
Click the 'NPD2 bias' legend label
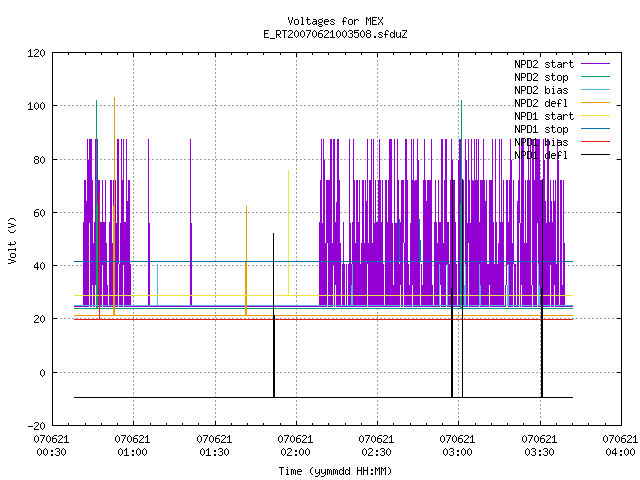[x=541, y=90]
